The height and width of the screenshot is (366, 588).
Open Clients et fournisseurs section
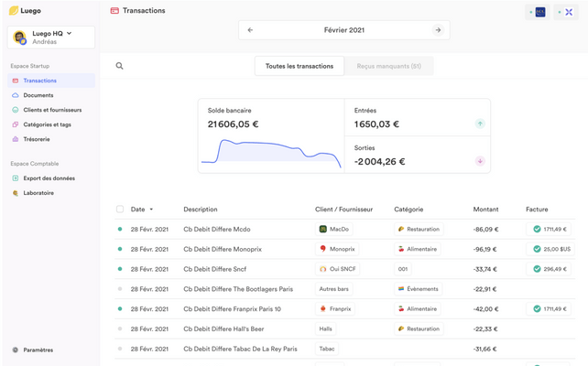(x=52, y=110)
